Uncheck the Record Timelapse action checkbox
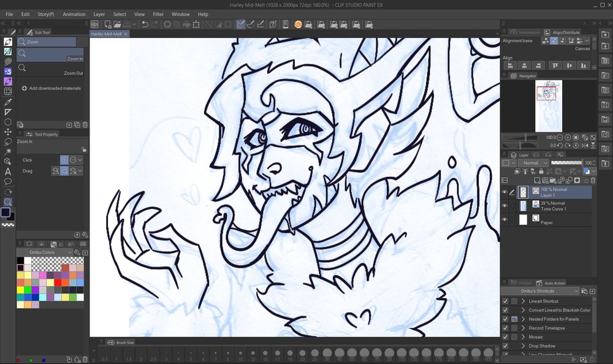 click(505, 328)
